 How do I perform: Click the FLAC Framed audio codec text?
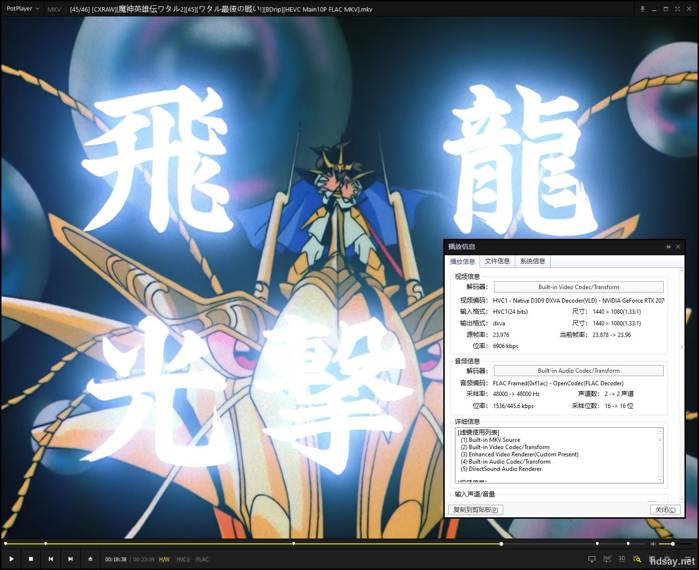(558, 383)
